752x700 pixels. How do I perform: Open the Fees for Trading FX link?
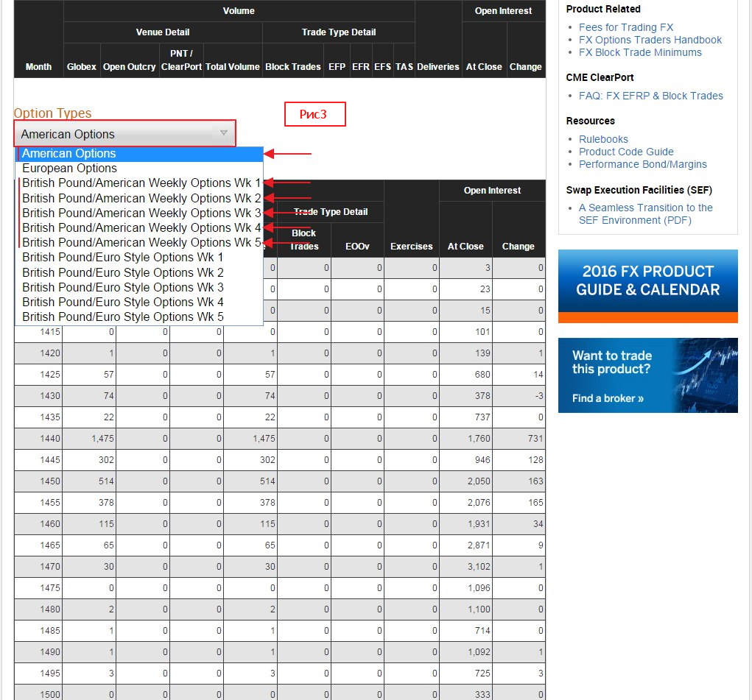point(626,27)
